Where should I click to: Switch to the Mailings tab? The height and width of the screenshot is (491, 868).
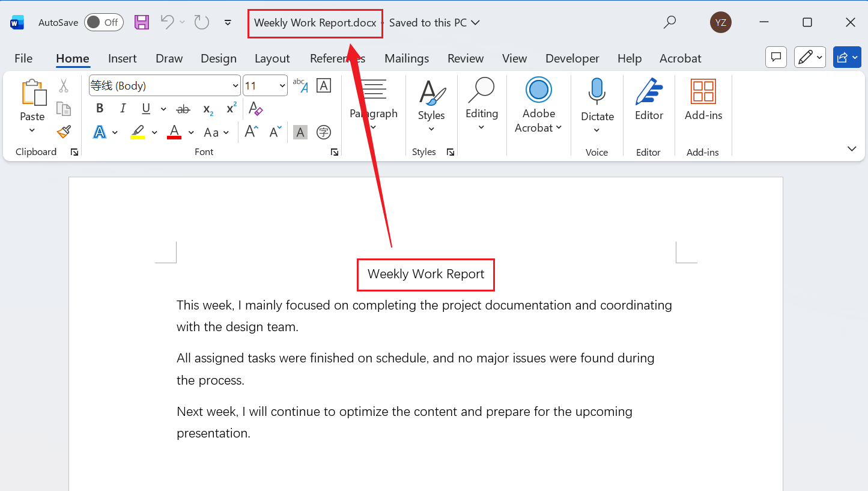[407, 58]
